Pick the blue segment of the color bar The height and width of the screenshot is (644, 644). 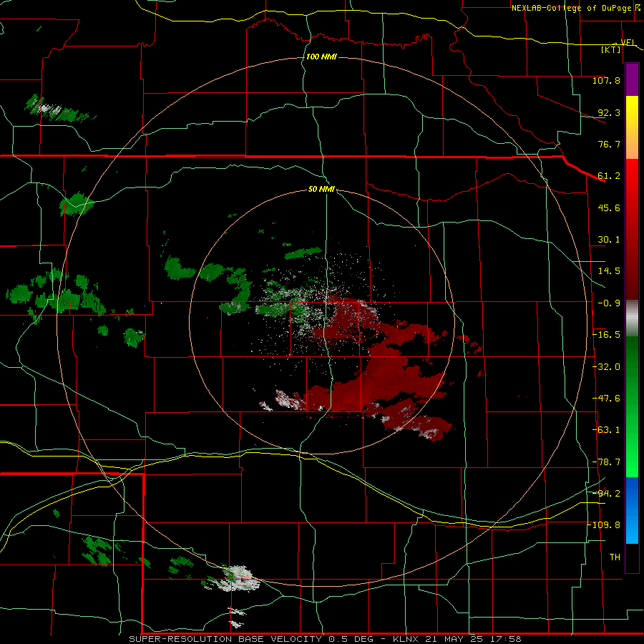632,510
